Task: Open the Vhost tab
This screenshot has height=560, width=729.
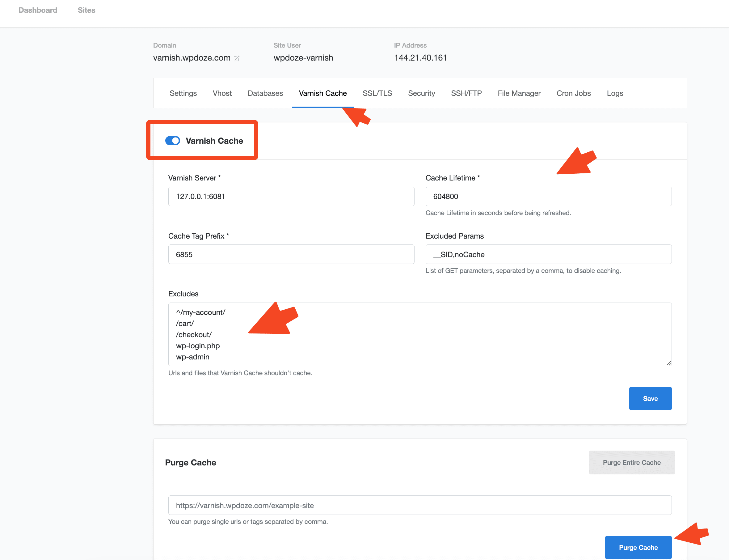Action: (x=221, y=93)
